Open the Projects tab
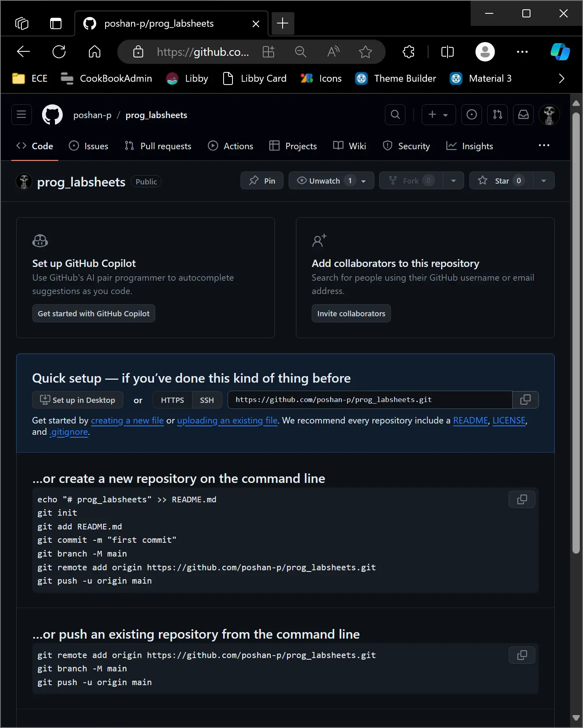This screenshot has height=728, width=583. click(x=293, y=146)
